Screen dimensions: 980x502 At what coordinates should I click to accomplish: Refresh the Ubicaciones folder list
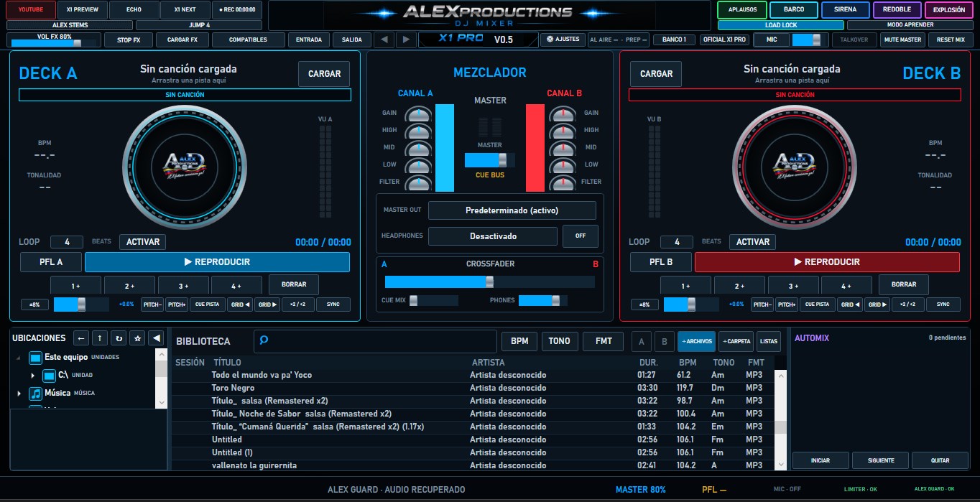click(x=119, y=338)
